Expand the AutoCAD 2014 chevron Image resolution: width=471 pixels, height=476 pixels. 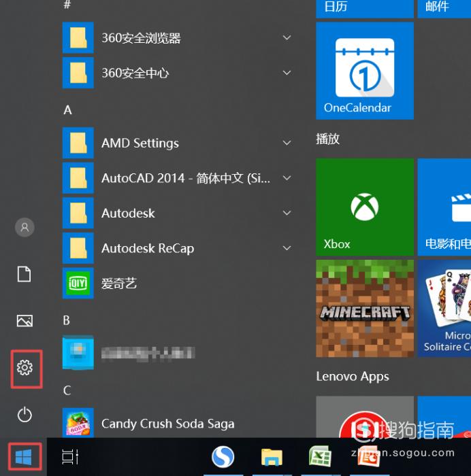(x=287, y=178)
